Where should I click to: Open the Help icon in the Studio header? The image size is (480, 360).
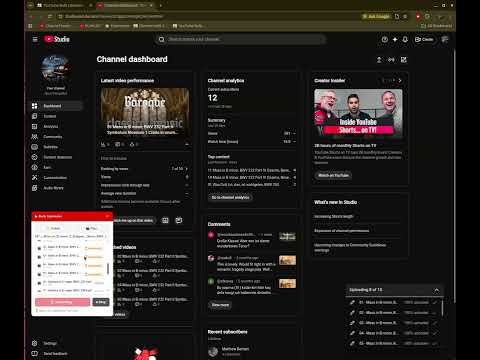point(385,39)
